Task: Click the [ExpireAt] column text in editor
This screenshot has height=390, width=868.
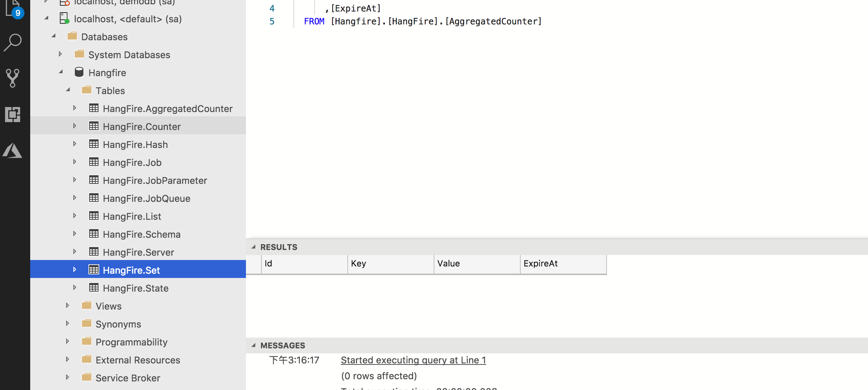Action: point(356,8)
